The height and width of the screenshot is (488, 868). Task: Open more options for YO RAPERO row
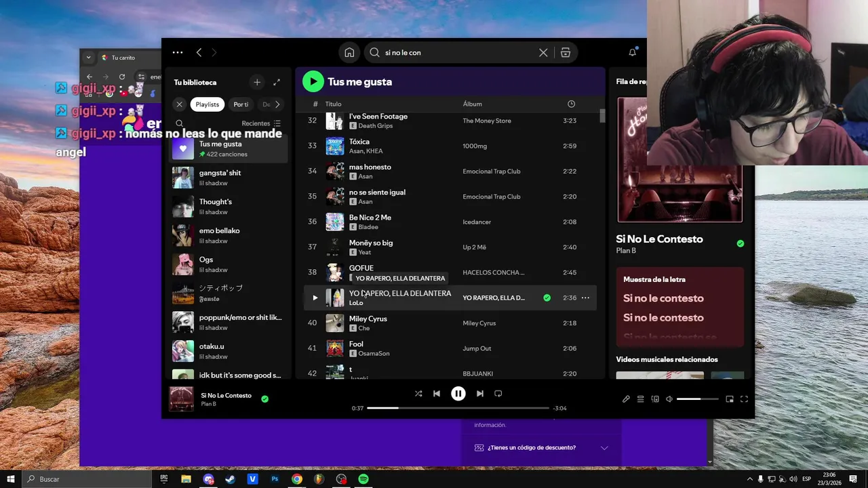pyautogui.click(x=585, y=298)
